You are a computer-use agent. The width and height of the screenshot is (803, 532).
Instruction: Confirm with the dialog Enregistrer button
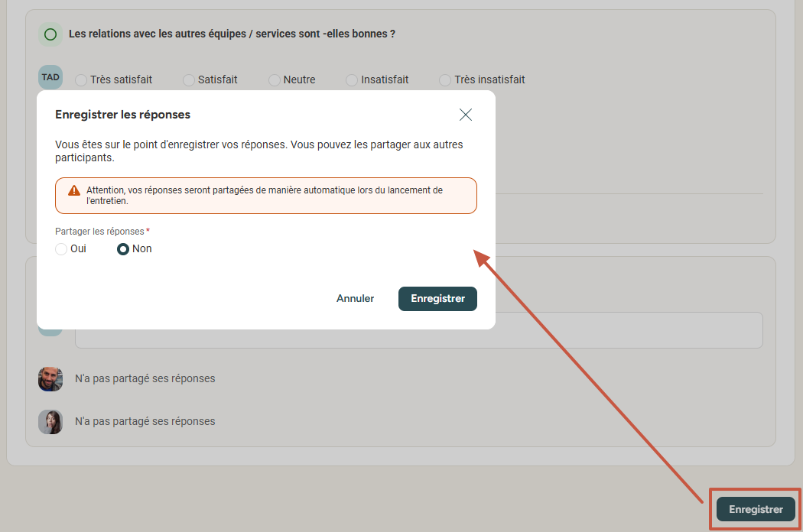(x=438, y=299)
